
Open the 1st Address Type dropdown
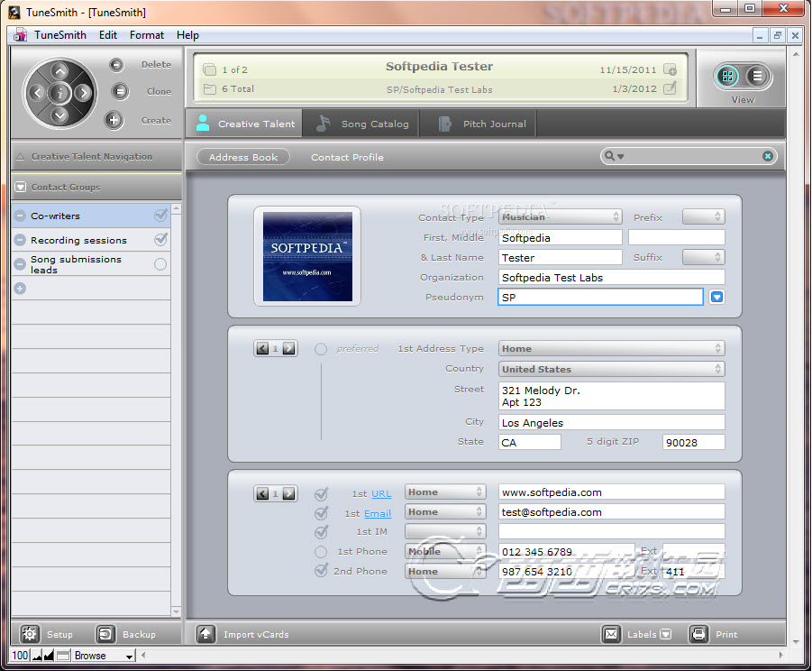[612, 348]
